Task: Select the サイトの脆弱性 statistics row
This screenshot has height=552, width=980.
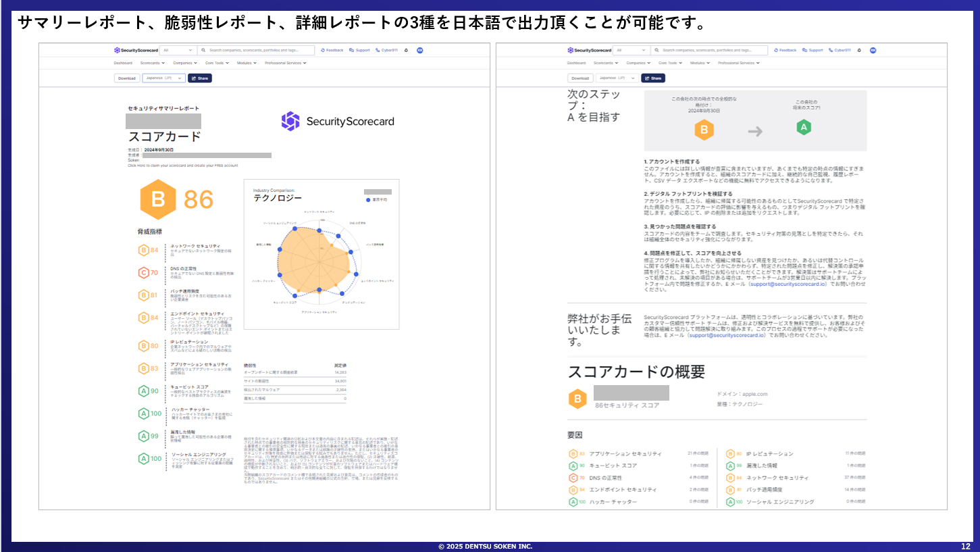Action: click(294, 381)
